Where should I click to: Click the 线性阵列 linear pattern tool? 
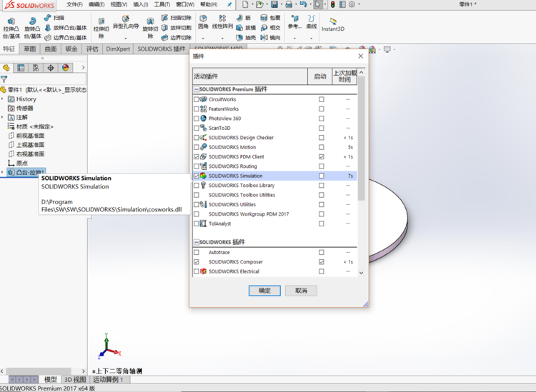(222, 22)
